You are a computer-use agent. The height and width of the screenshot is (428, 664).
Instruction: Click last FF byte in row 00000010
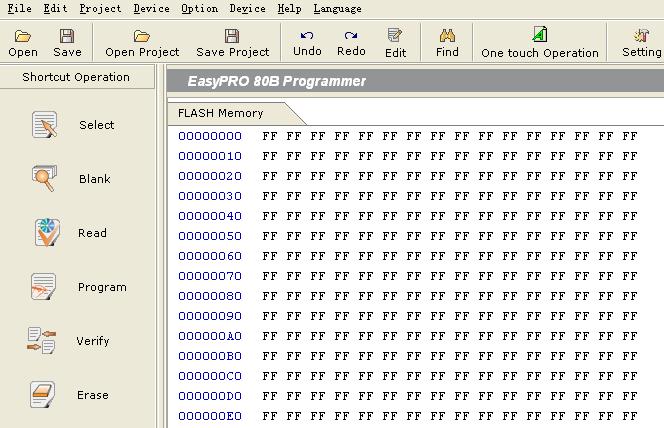630,156
